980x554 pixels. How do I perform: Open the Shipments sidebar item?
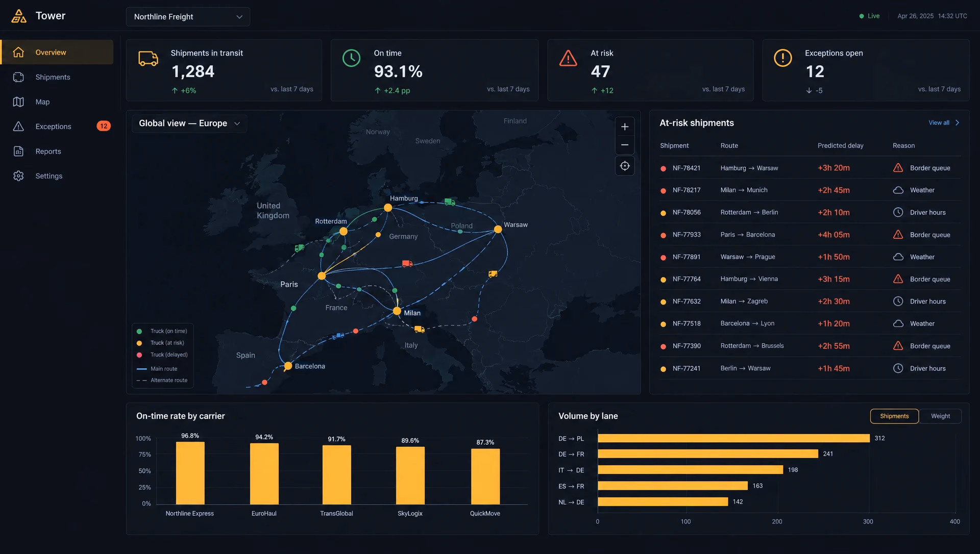tap(57, 77)
